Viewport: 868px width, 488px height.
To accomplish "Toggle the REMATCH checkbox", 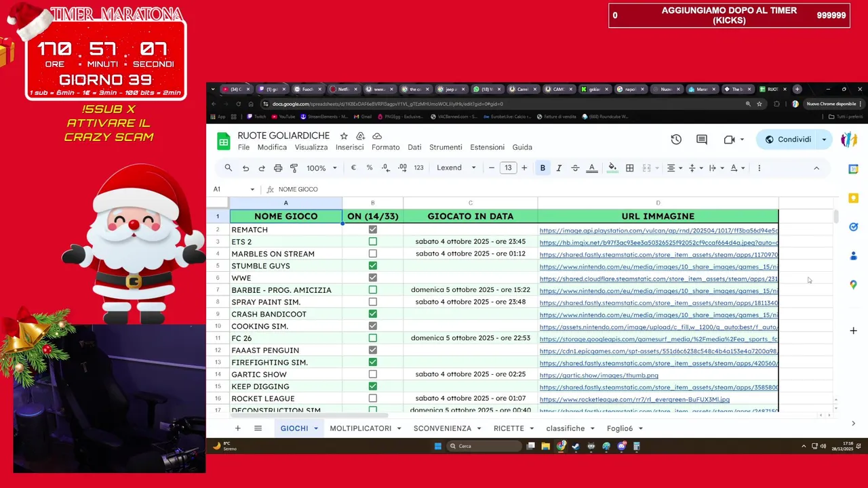I will pyautogui.click(x=372, y=230).
